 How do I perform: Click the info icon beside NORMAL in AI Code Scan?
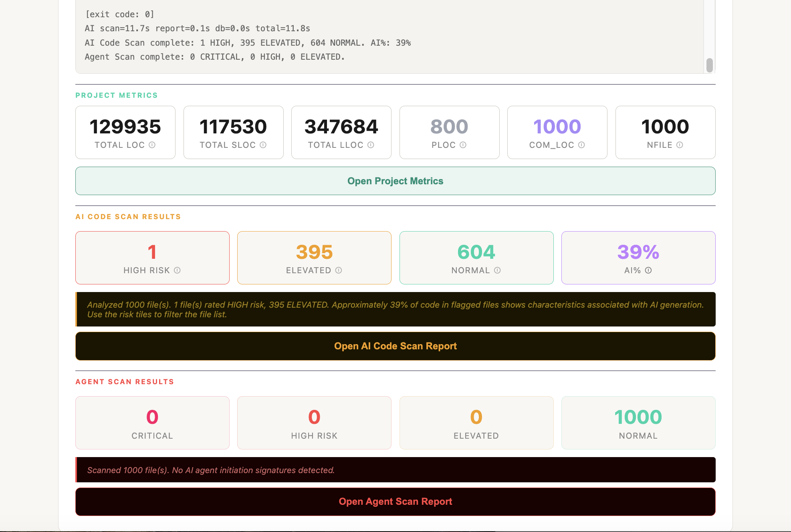497,270
